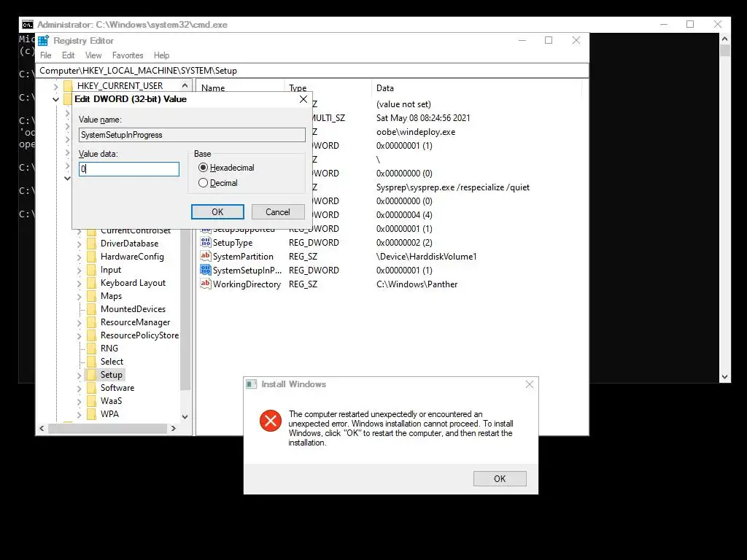Open the Help menu in Registry Editor
The width and height of the screenshot is (747, 560).
click(161, 55)
